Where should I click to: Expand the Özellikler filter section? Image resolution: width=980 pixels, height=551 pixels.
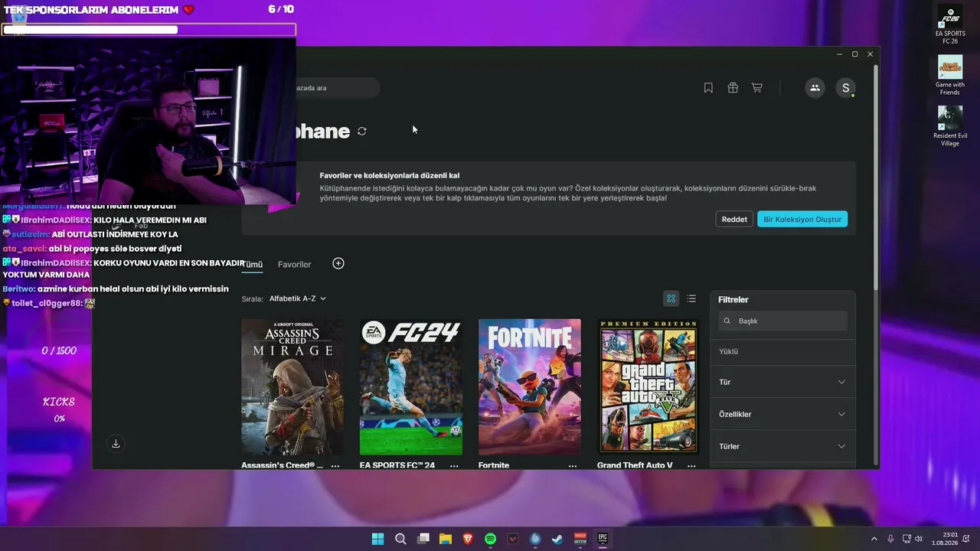click(782, 414)
